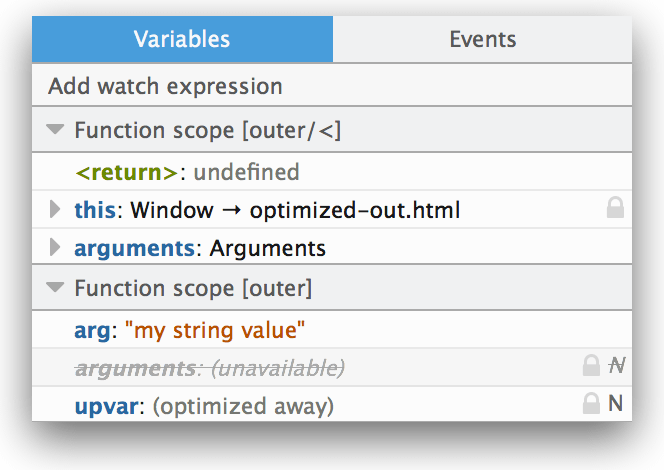
Task: Click the Add watch expression field
Action: 165,86
